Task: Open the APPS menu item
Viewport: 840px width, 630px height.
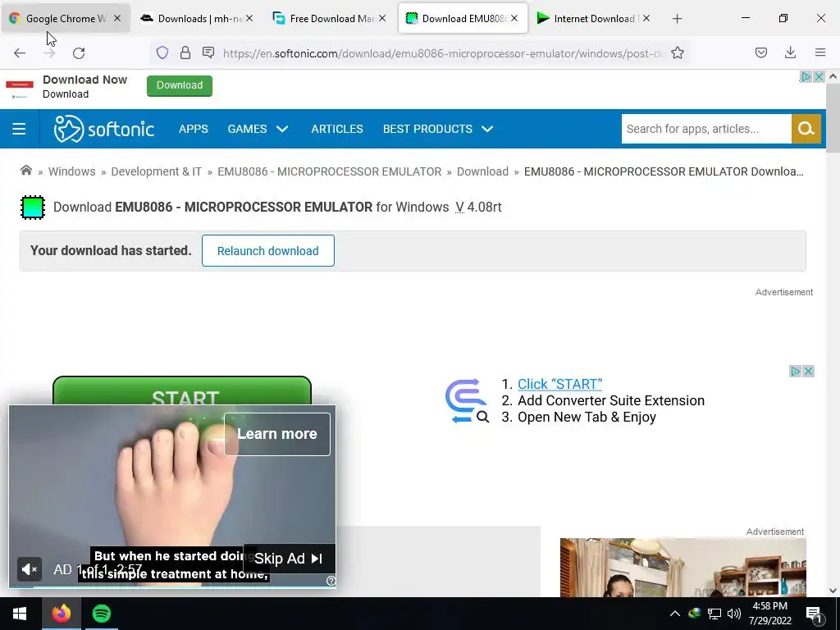Action: pyautogui.click(x=194, y=129)
